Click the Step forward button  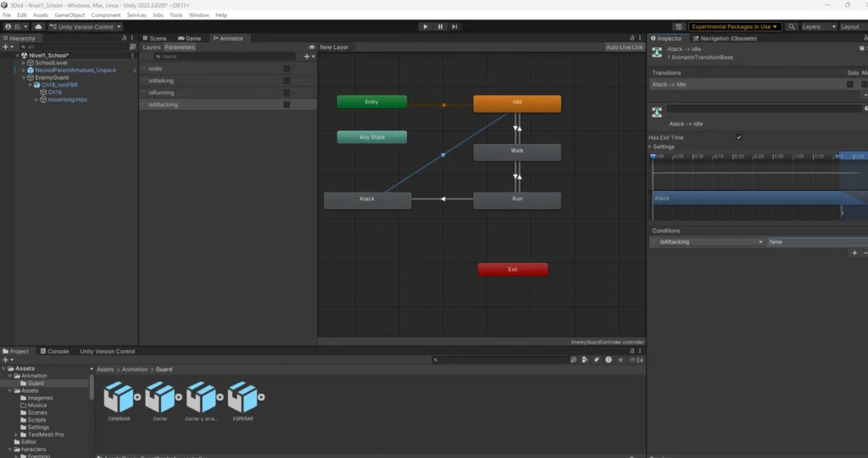(455, 26)
